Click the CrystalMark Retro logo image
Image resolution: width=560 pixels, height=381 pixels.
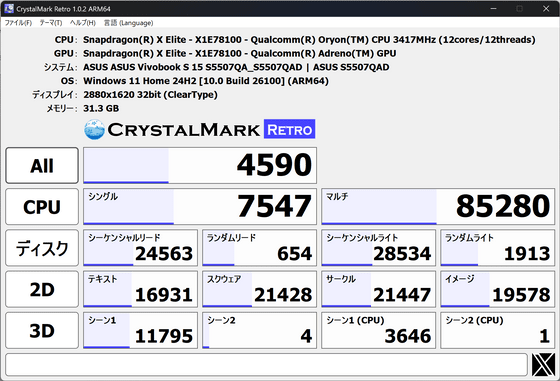(200, 129)
